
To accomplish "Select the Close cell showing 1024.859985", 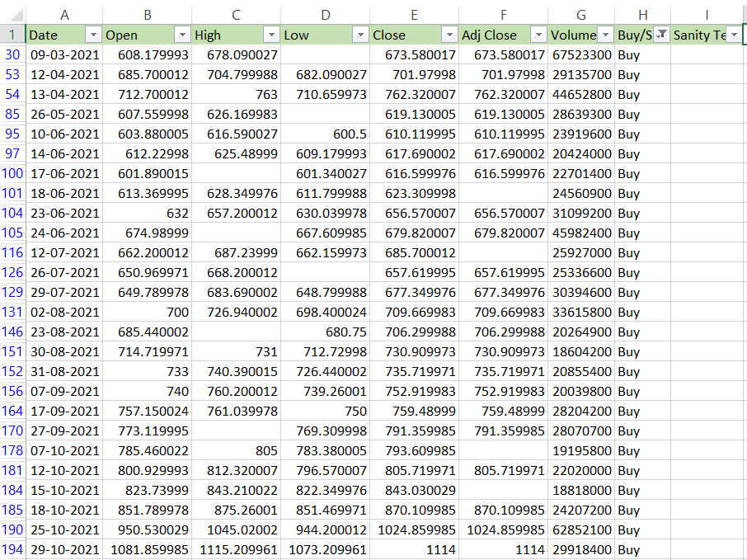I will pos(414,529).
